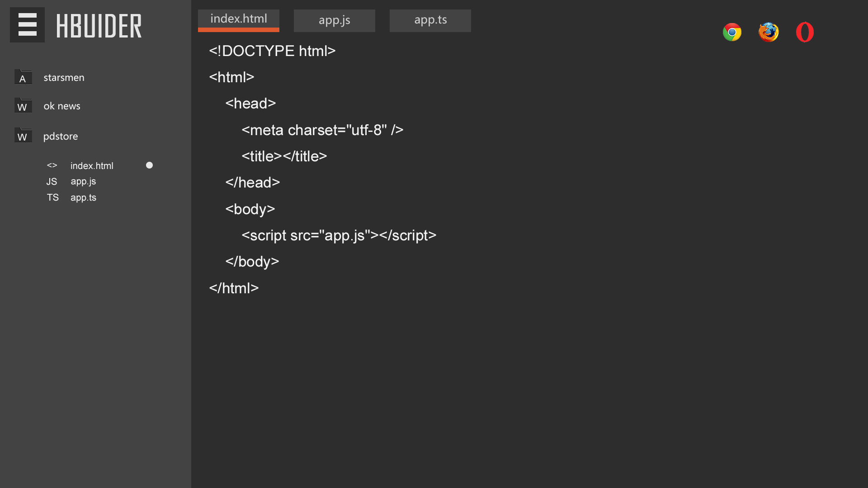Viewport: 868px width, 488px height.
Task: Expand the ok news project
Action: (62, 106)
